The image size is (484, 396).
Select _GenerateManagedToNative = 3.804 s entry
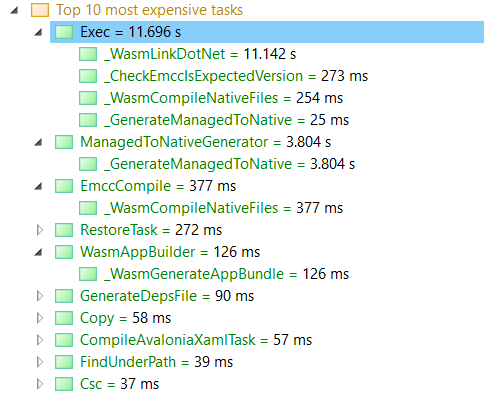[229, 164]
